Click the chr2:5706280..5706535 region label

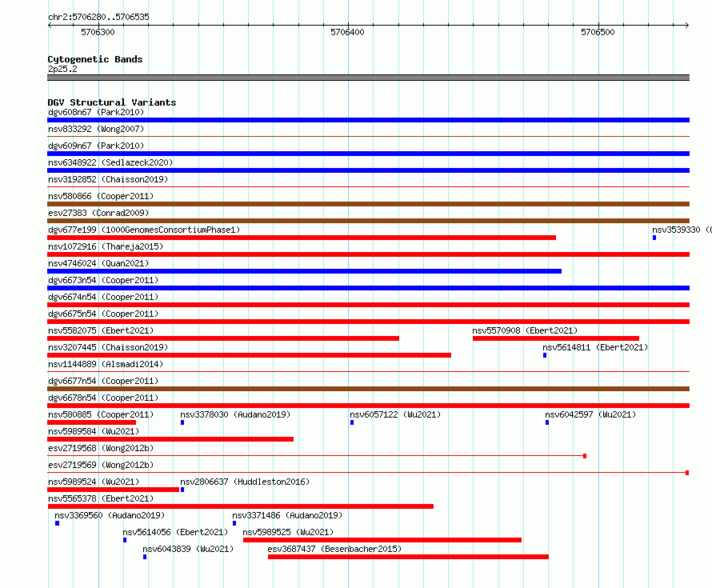pos(98,17)
